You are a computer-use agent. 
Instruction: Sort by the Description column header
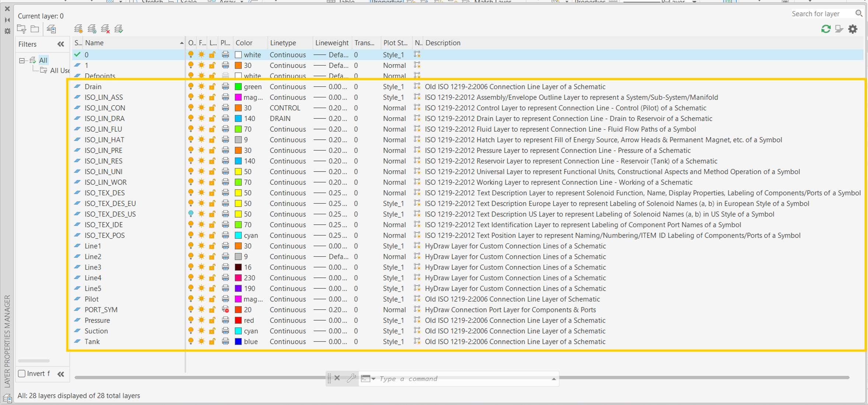pos(443,43)
